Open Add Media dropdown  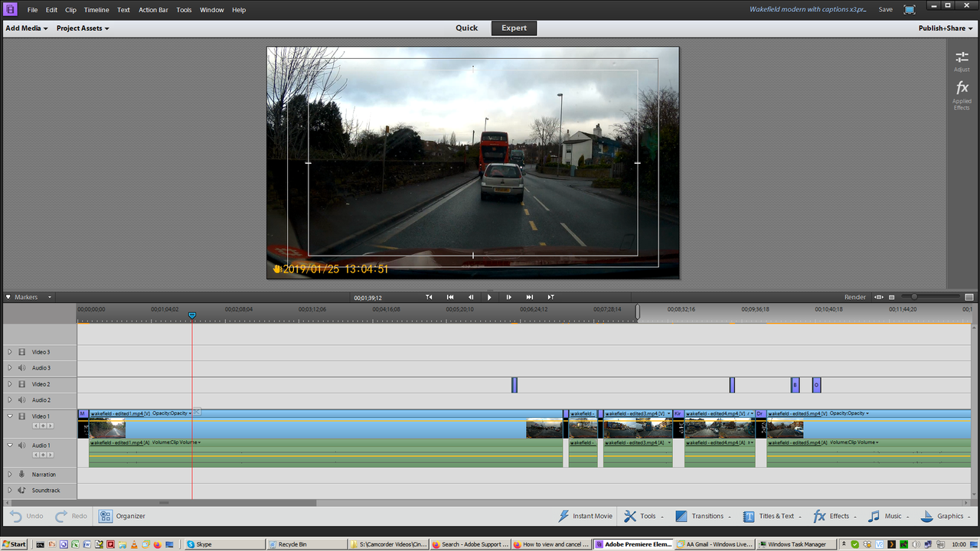(x=27, y=28)
